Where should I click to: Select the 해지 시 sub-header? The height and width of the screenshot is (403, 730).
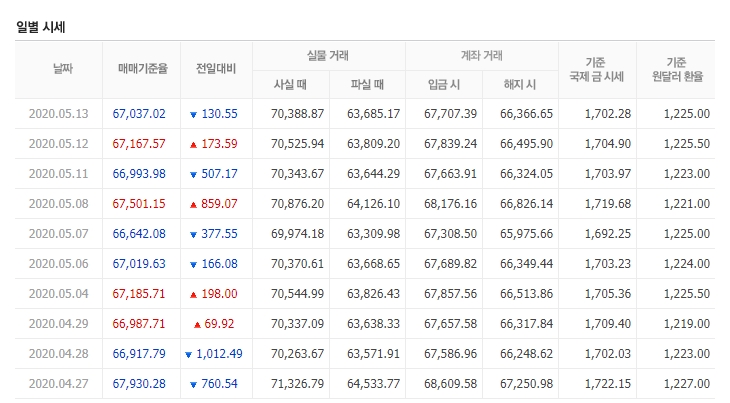(x=520, y=85)
